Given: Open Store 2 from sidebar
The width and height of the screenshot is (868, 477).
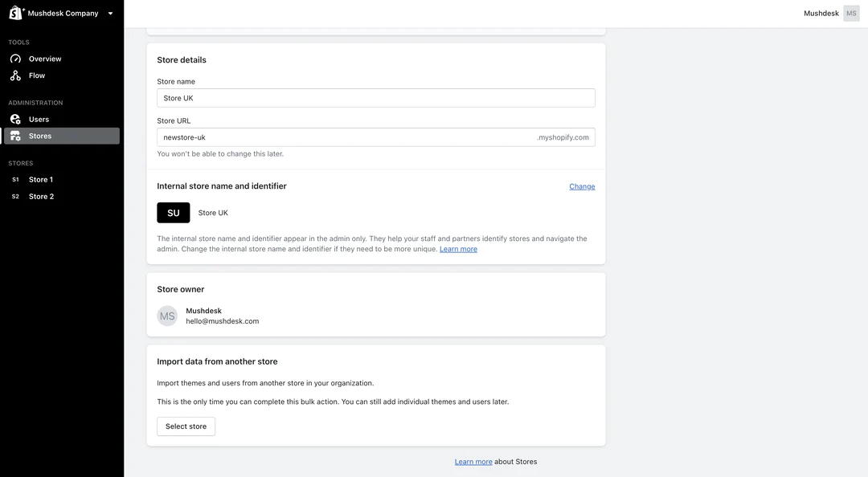Looking at the screenshot, I should pyautogui.click(x=41, y=197).
